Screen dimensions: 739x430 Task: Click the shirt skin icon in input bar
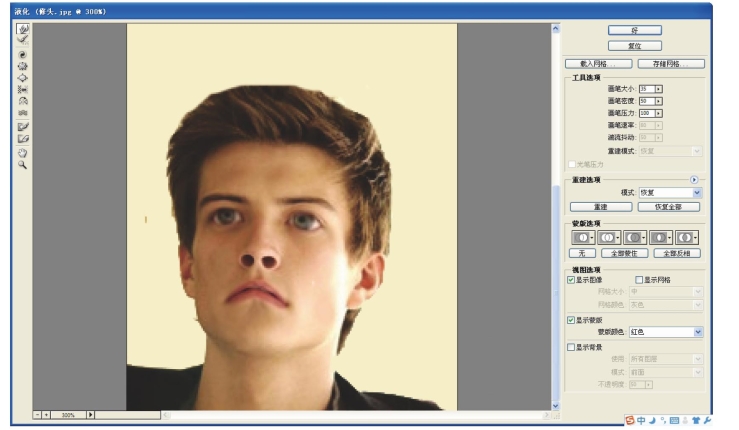coord(696,421)
